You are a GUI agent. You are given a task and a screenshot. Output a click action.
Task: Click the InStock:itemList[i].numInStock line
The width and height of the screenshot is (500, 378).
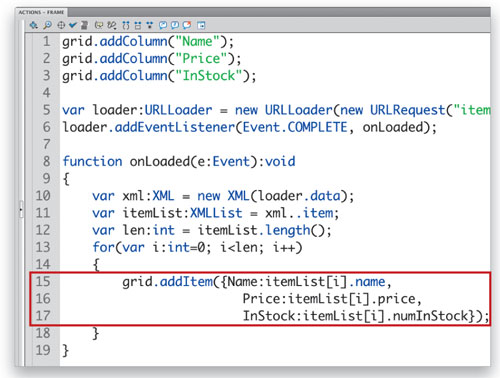point(366,316)
